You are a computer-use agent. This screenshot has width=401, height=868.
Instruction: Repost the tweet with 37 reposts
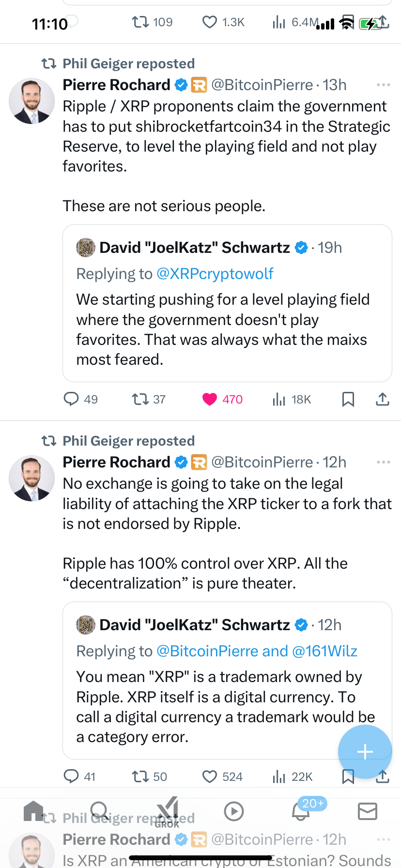click(140, 399)
